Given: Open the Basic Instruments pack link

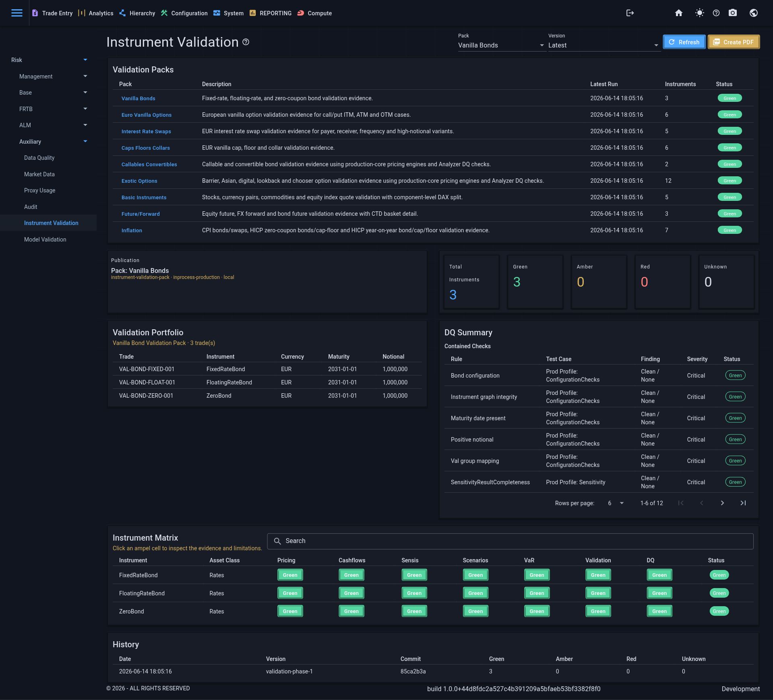Looking at the screenshot, I should [144, 198].
